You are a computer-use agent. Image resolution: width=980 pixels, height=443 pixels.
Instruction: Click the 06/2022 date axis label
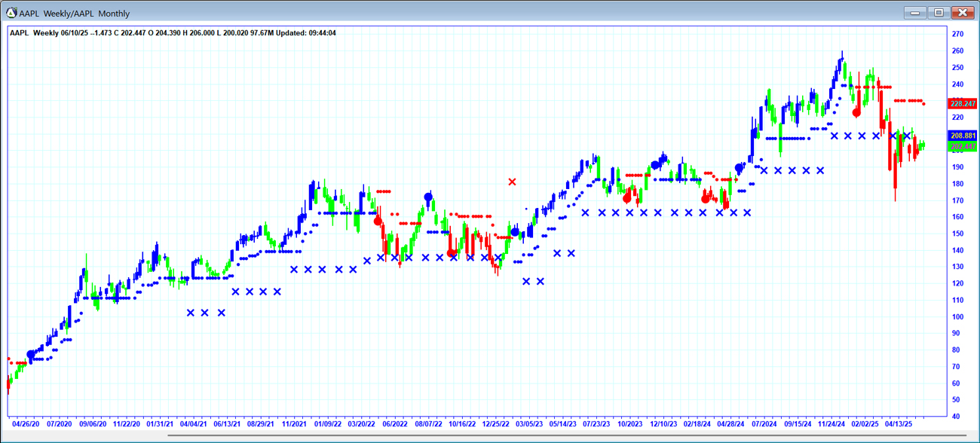coord(395,424)
